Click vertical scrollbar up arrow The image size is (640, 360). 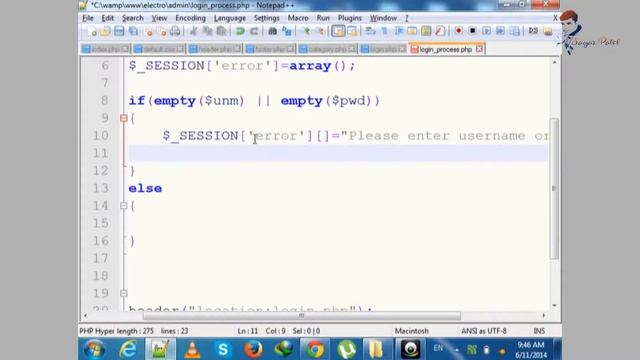[554, 62]
